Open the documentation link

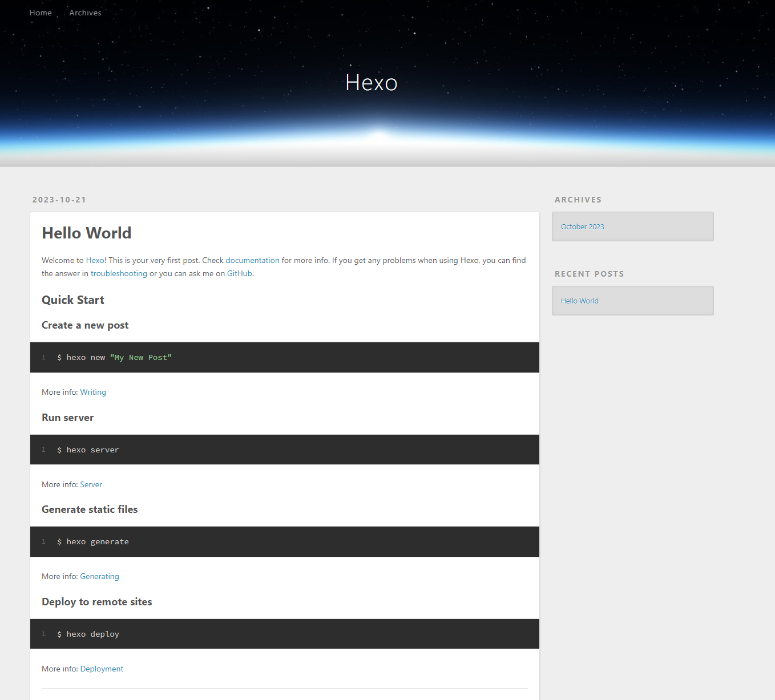tap(252, 260)
